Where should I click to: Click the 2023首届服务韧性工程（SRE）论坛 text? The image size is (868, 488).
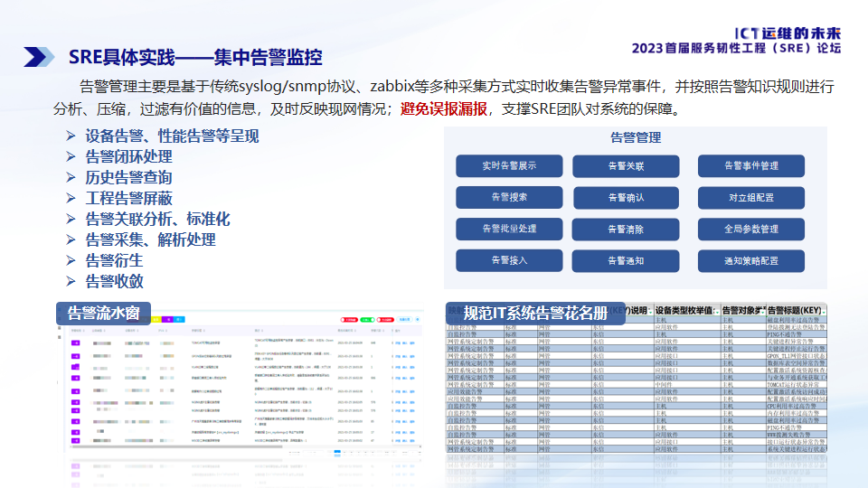pyautogui.click(x=736, y=48)
